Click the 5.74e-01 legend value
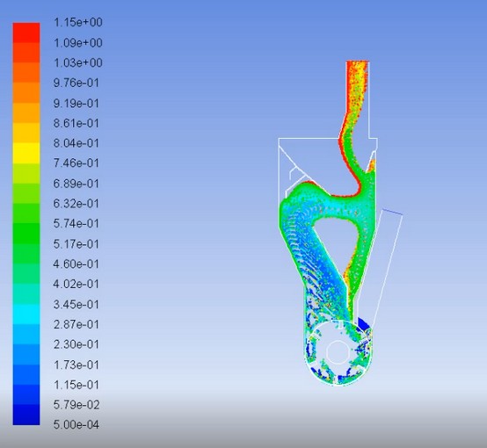487x448 pixels. pyautogui.click(x=76, y=223)
